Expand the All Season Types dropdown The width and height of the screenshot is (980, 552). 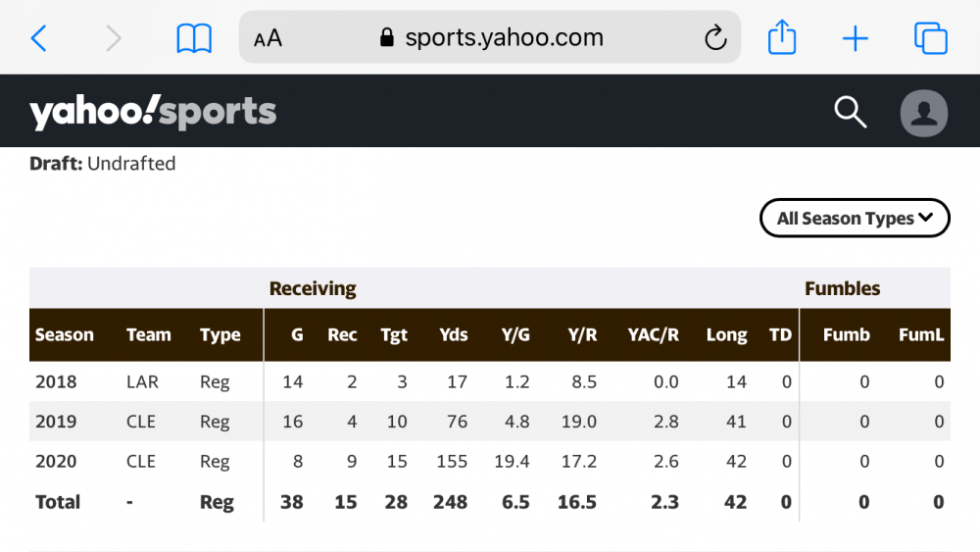855,219
